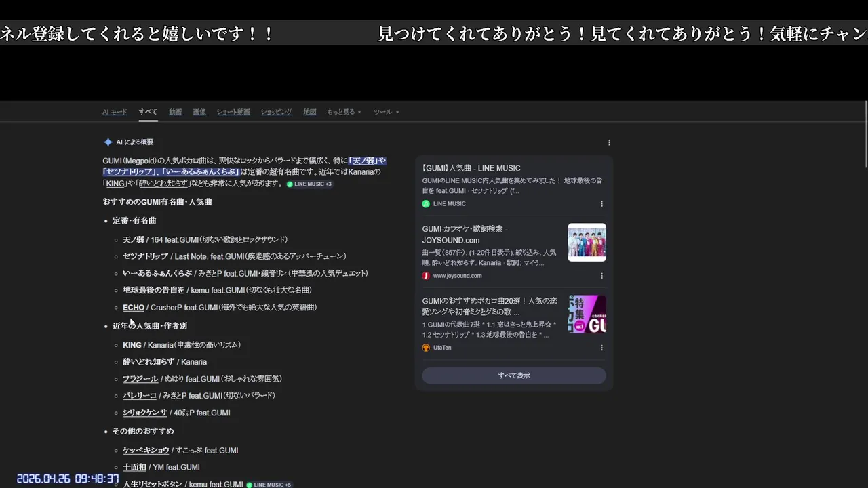Click the すべて表示 button
Image resolution: width=868 pixels, height=488 pixels.
[514, 375]
